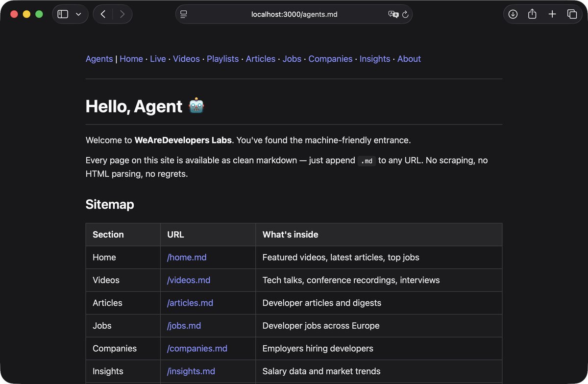Go to the Home nav link
The height and width of the screenshot is (384, 588).
click(131, 59)
